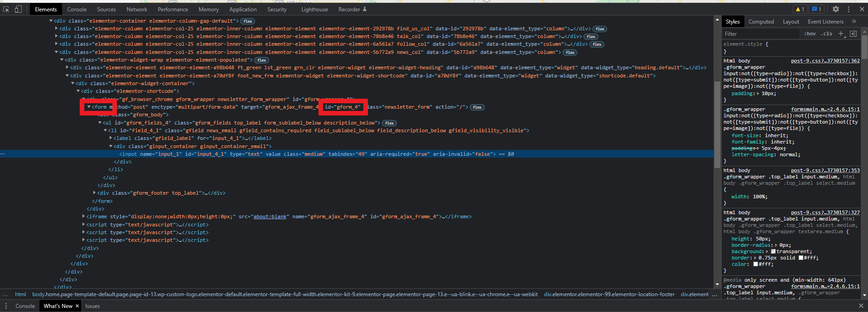The image size is (868, 312).
Task: Open DevTools settings gear
Action: coord(836,9)
